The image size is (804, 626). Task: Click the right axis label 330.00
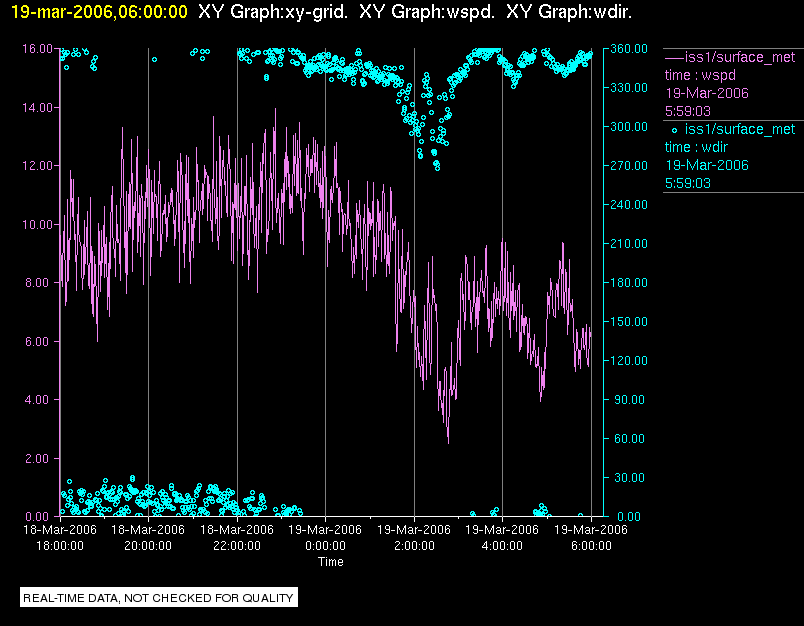click(x=629, y=88)
